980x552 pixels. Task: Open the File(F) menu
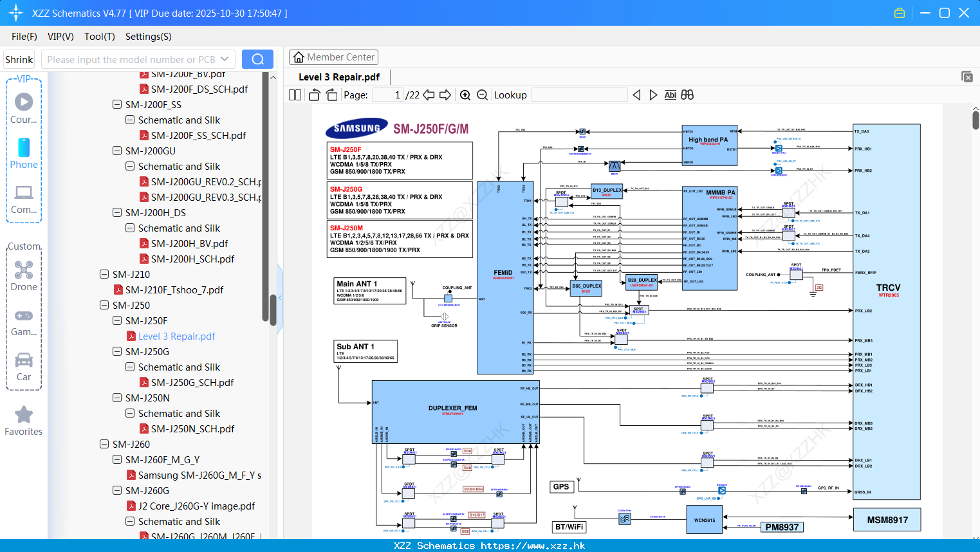click(x=24, y=37)
